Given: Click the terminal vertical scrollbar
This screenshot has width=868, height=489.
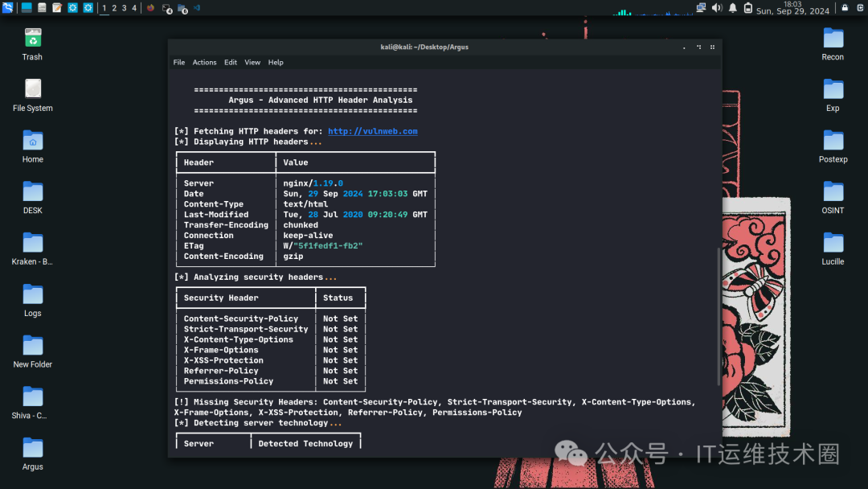Looking at the screenshot, I should pyautogui.click(x=719, y=315).
